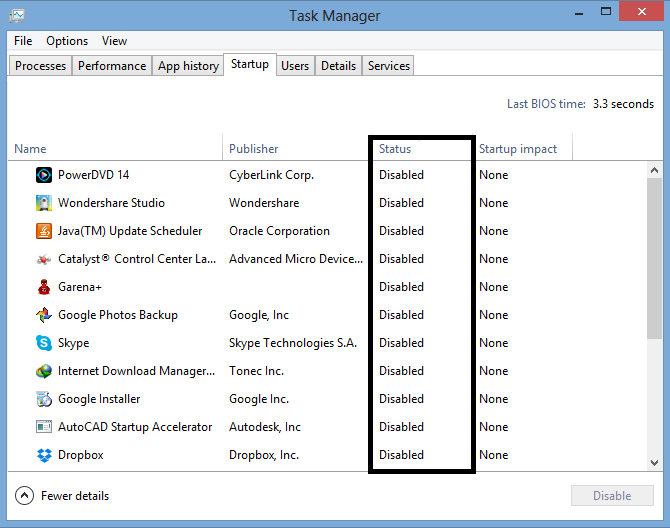Click the Wondershare publisher cell

(x=264, y=203)
